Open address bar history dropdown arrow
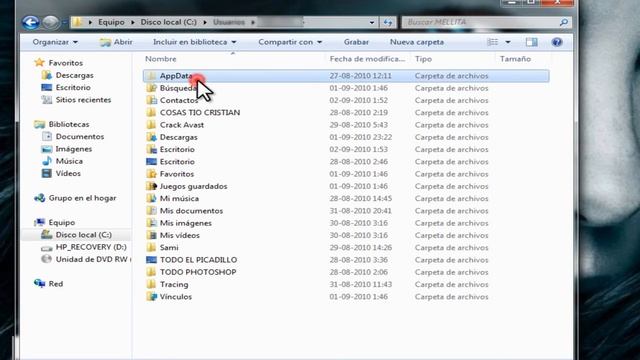This screenshot has height=360, width=640. point(371,22)
